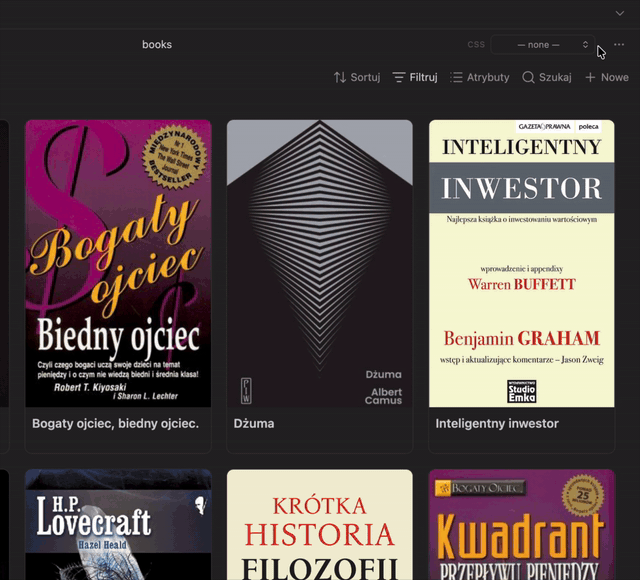
Task: Open the three-dots more options menu
Action: tap(619, 44)
